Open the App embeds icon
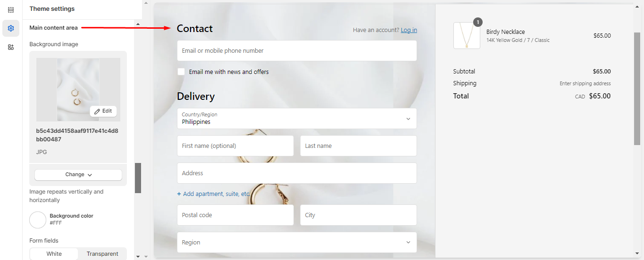This screenshot has height=260, width=644. coord(11,47)
